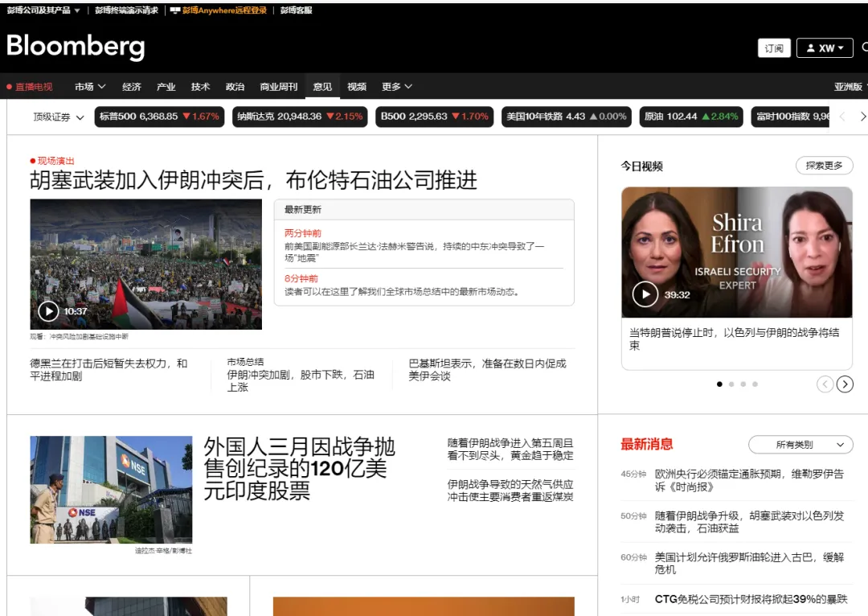Show previous video in 今日视频 carousel

[x=825, y=384]
